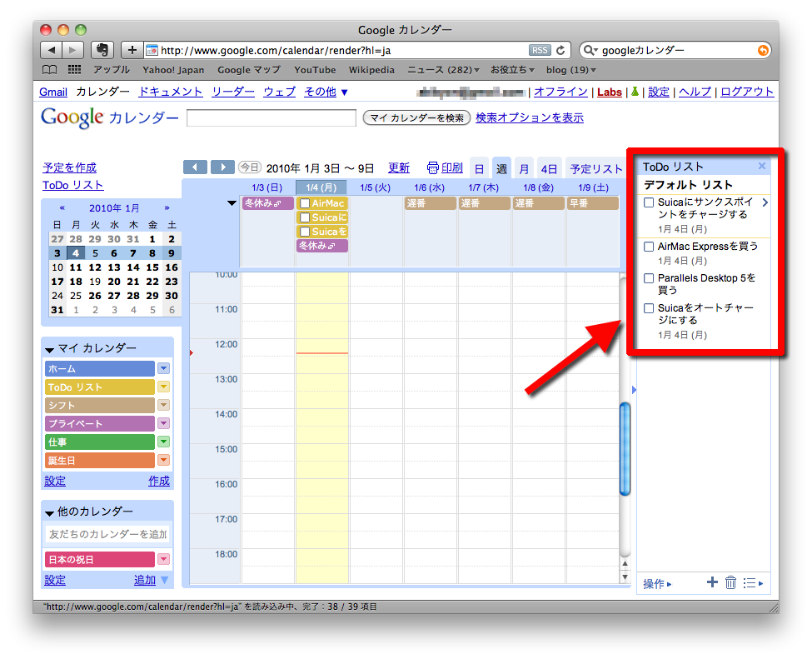Click the 友だちのカレンダーを追加 field
Screen dimensions: 812x659
107,534
